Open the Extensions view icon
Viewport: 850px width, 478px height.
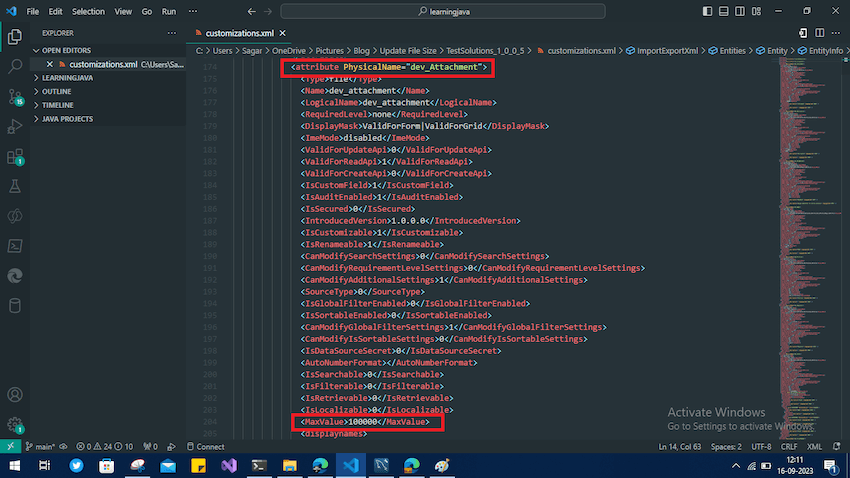click(15, 157)
